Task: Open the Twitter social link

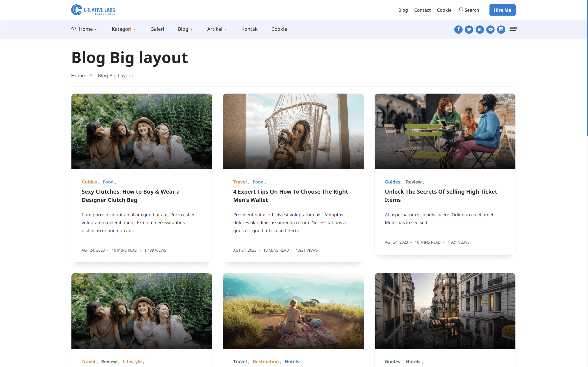Action: tap(469, 29)
